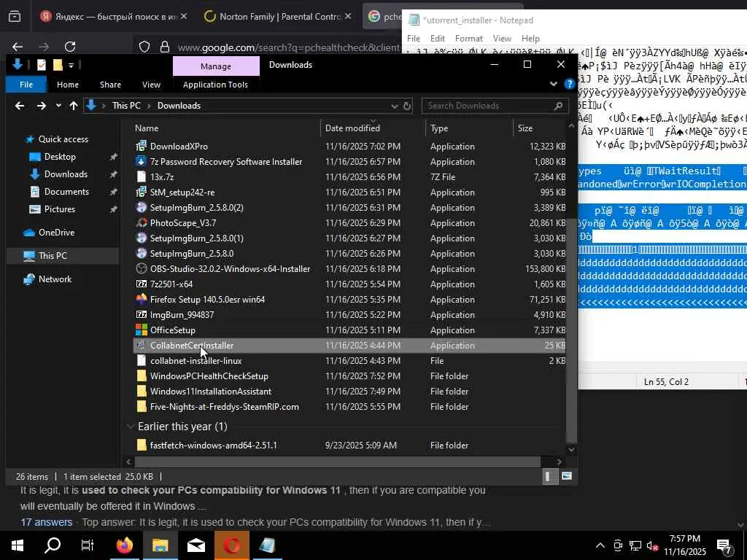The width and height of the screenshot is (747, 560).
Task: Open the DownloadXPro application icon
Action: click(141, 146)
